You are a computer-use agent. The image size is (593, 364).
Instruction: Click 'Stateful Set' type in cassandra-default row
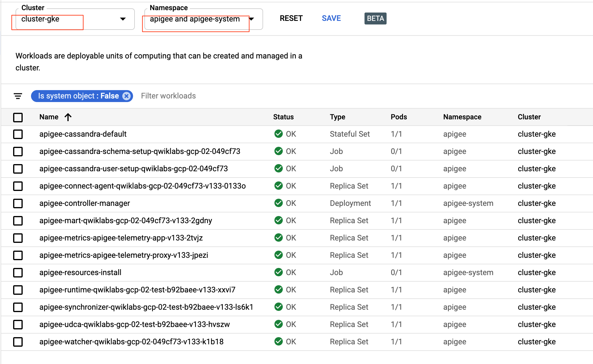tap(350, 134)
